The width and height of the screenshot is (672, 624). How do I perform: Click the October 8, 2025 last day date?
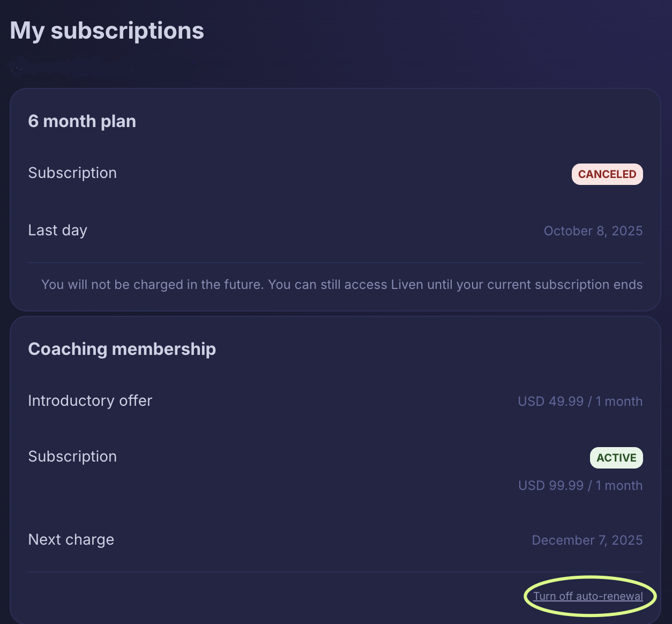593,231
